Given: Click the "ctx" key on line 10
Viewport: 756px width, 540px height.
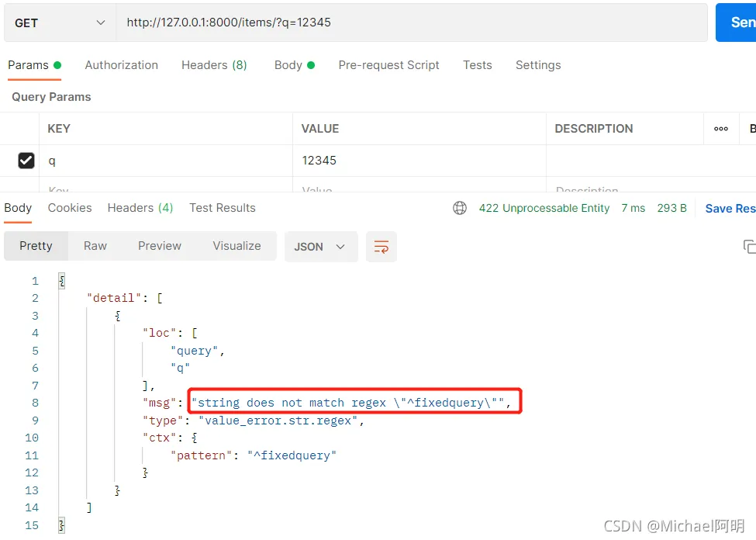Looking at the screenshot, I should pos(159,438).
